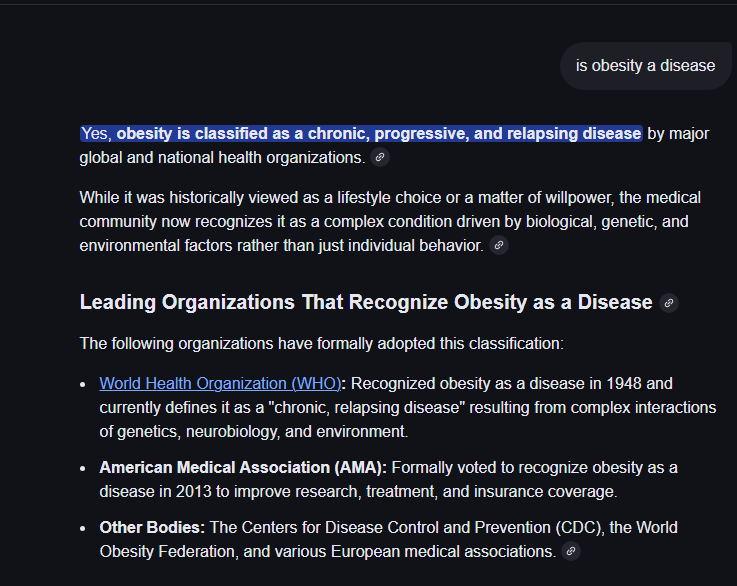The height and width of the screenshot is (586, 737).
Task: Click the text "of genetics, neurobiology, and environment."
Action: [254, 431]
